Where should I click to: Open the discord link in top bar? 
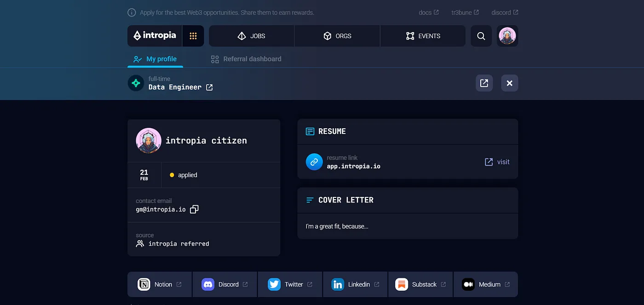point(505,12)
